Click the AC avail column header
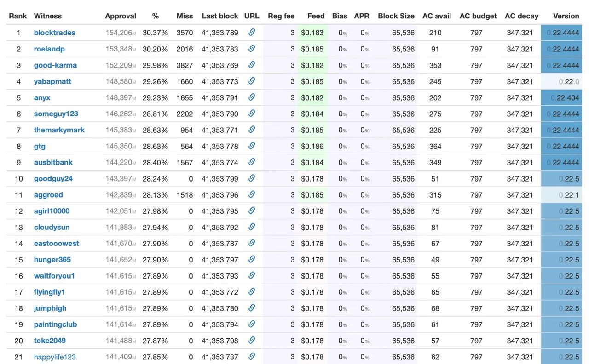The image size is (589, 364). pyautogui.click(x=437, y=16)
